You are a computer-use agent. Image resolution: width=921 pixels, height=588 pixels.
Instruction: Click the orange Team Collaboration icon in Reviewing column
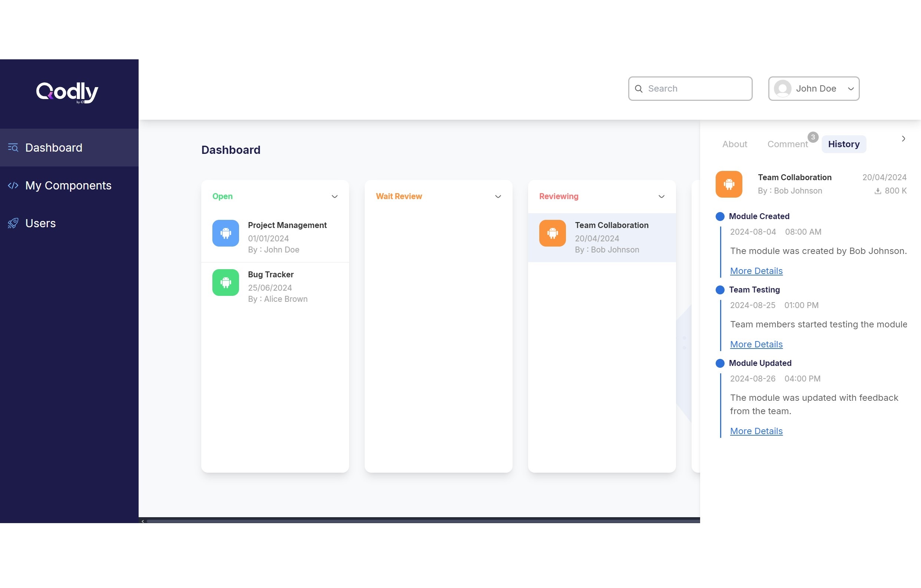point(552,233)
